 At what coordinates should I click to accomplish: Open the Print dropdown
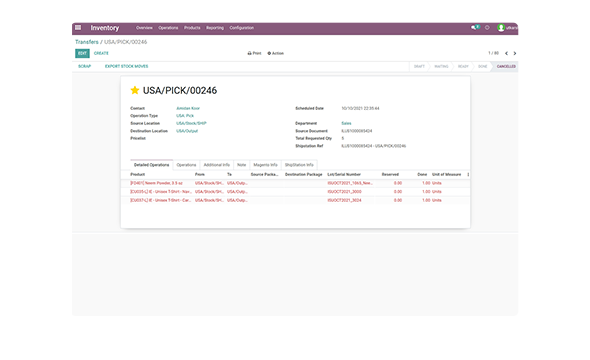[x=254, y=53]
